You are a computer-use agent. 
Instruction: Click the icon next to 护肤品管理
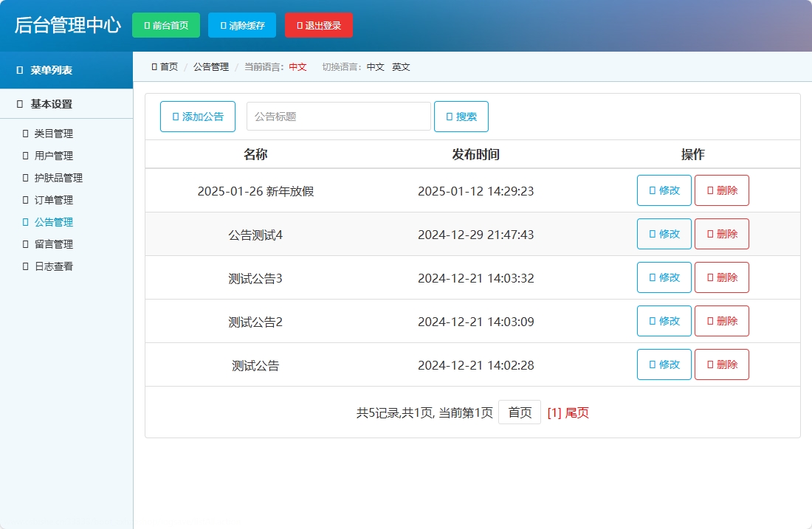point(27,178)
